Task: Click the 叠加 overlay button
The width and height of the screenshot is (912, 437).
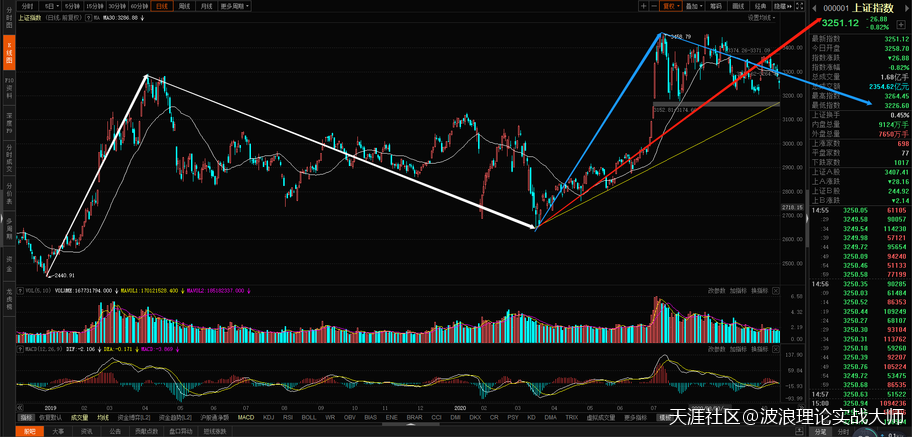Action: (695, 6)
